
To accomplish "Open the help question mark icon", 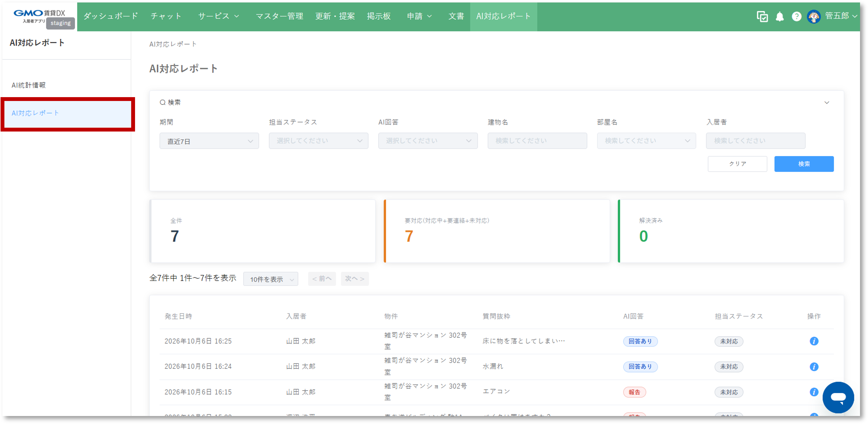I will click(796, 16).
